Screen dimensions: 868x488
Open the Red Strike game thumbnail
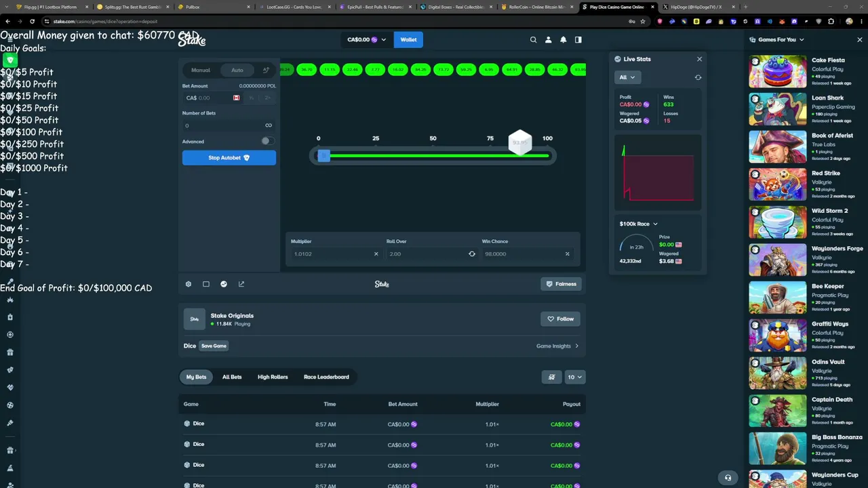pos(777,184)
